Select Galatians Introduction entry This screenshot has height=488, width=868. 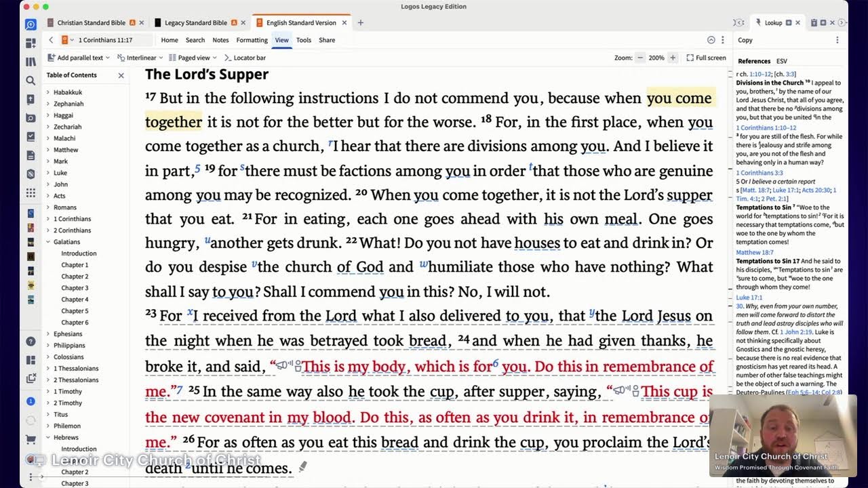pyautogui.click(x=79, y=253)
